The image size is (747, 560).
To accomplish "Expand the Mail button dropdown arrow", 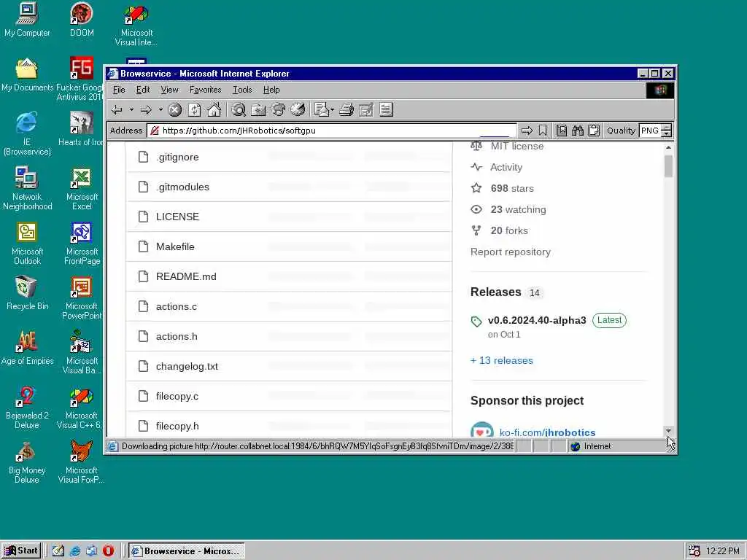I will [332, 110].
